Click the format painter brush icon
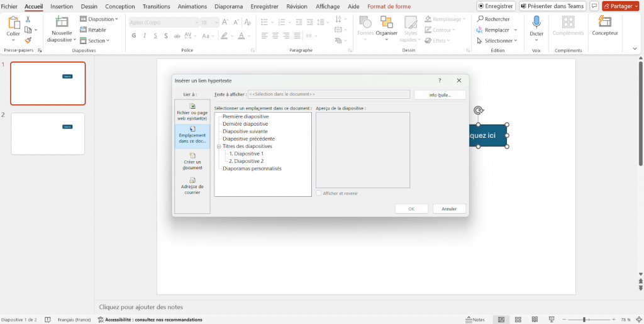The image size is (644, 324). 28,40
